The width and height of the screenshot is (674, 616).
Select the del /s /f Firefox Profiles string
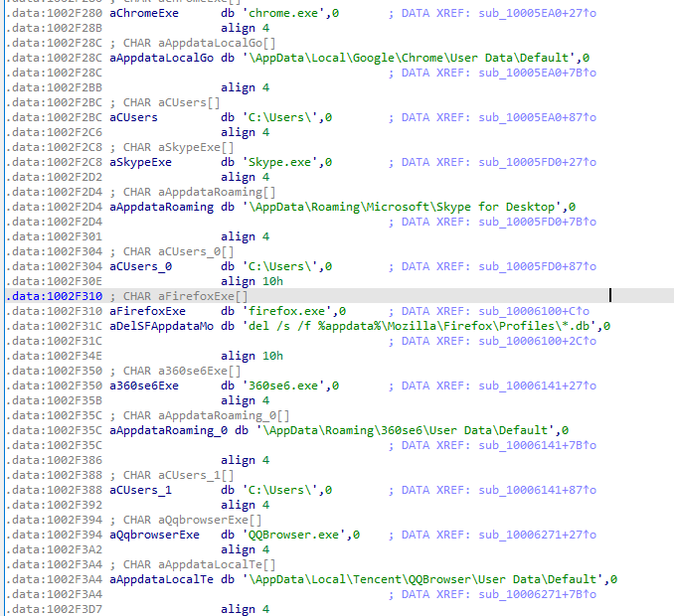pyautogui.click(x=420, y=326)
